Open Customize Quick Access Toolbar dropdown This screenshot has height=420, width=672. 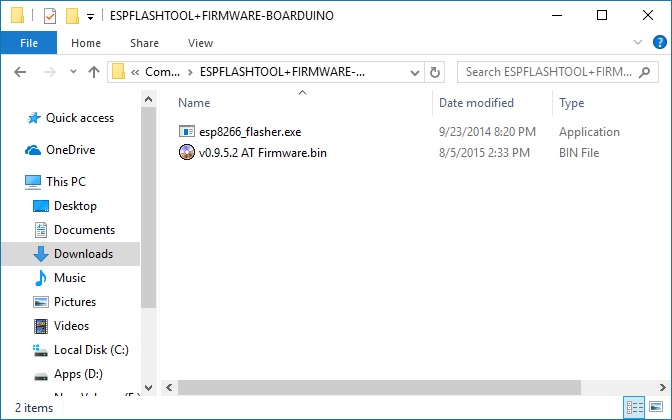[x=90, y=17]
